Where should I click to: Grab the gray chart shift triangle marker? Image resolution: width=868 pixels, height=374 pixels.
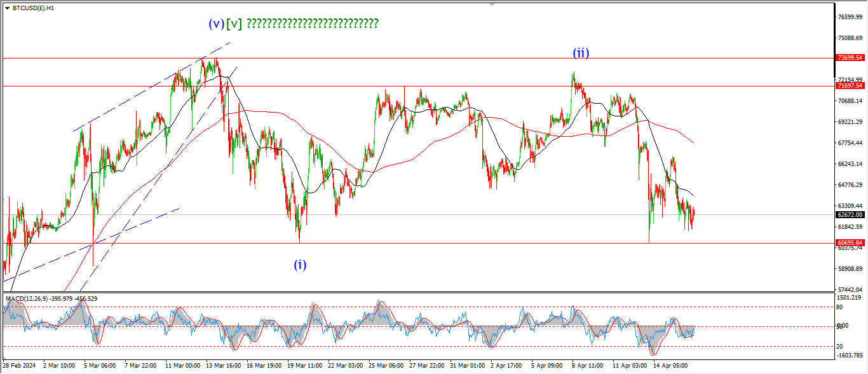pyautogui.click(x=491, y=4)
